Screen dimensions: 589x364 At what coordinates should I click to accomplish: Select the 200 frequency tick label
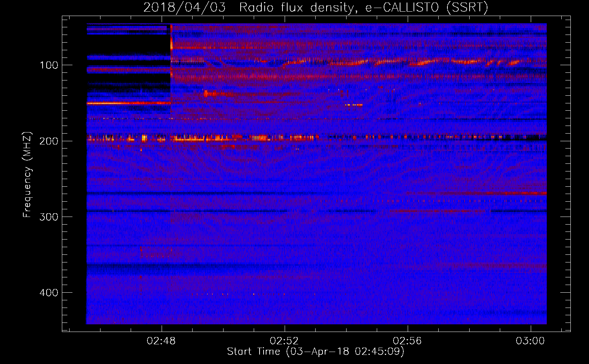[x=49, y=141]
